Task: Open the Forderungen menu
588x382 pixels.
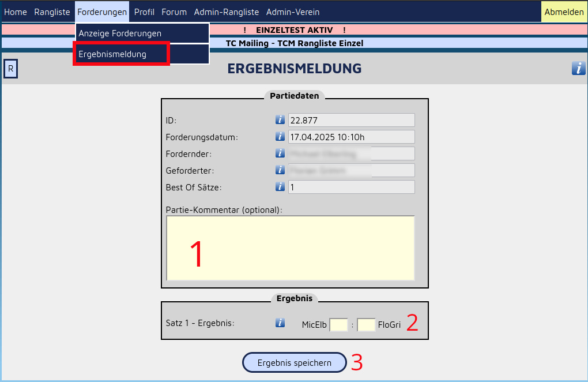Action: pyautogui.click(x=102, y=12)
